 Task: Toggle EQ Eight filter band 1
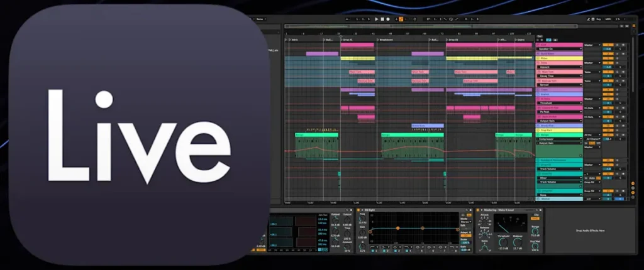click(x=374, y=250)
